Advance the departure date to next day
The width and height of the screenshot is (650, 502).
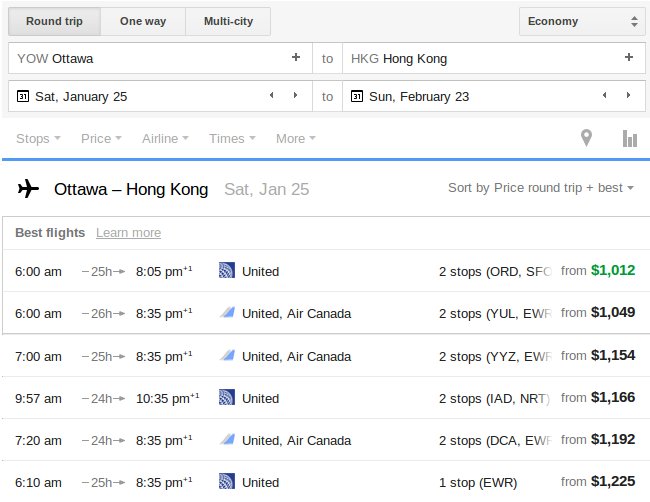pos(294,96)
